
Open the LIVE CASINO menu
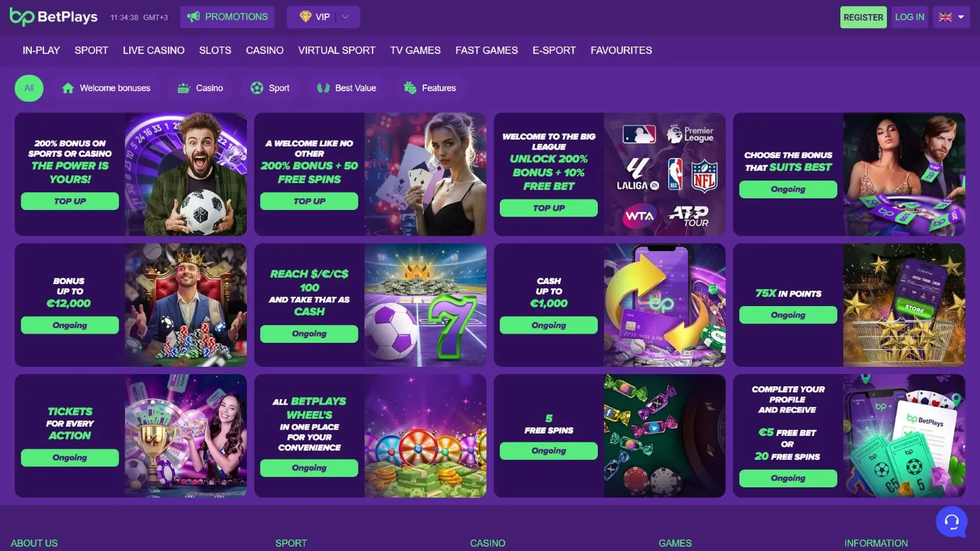(153, 50)
